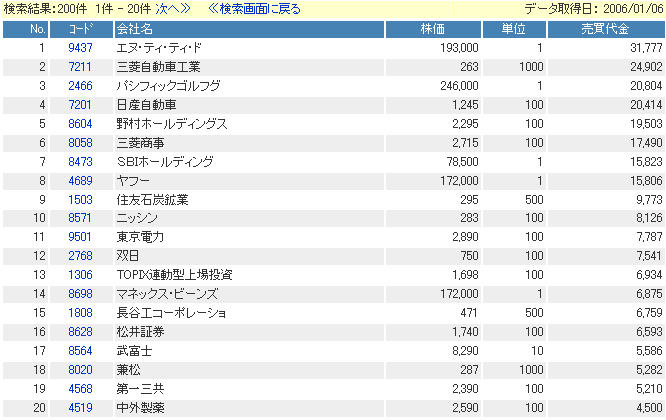Open stock code 2768 link
Image resolution: width=666 pixels, height=420 pixels.
pyautogui.click(x=80, y=256)
